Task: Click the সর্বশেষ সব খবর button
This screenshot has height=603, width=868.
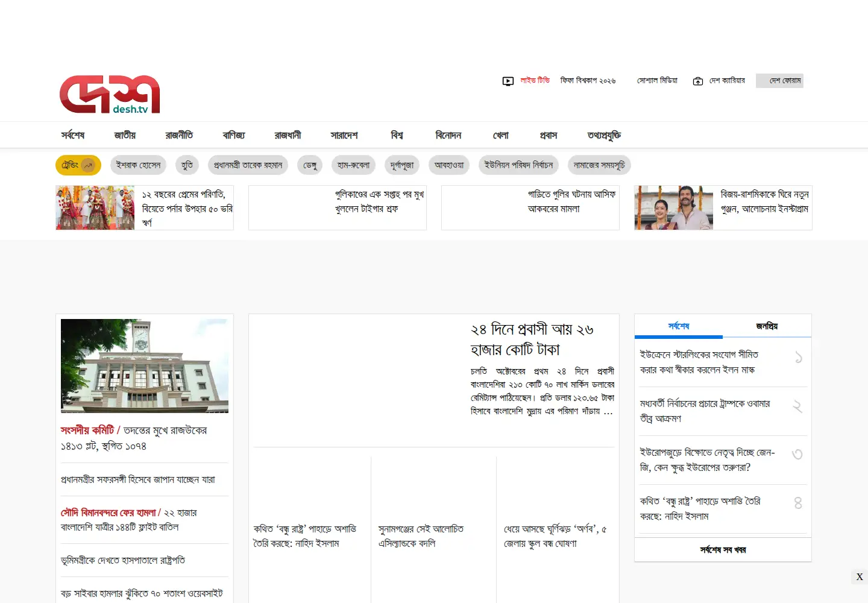Action: (x=723, y=550)
